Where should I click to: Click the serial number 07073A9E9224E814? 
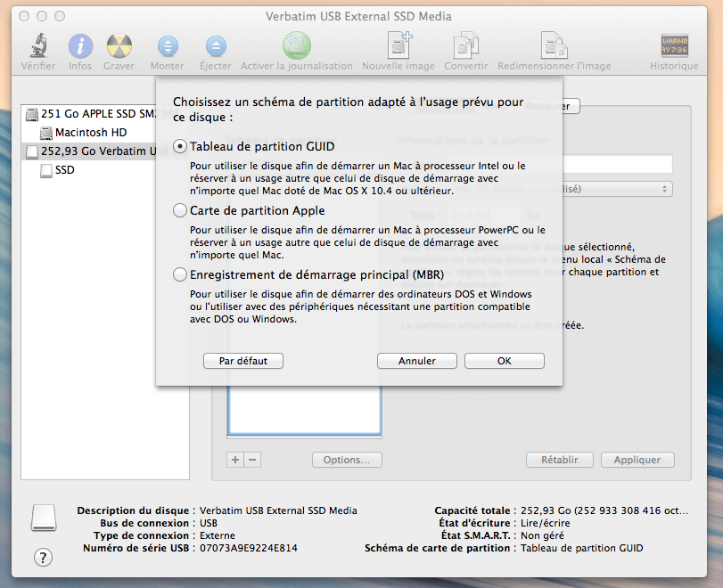click(249, 549)
